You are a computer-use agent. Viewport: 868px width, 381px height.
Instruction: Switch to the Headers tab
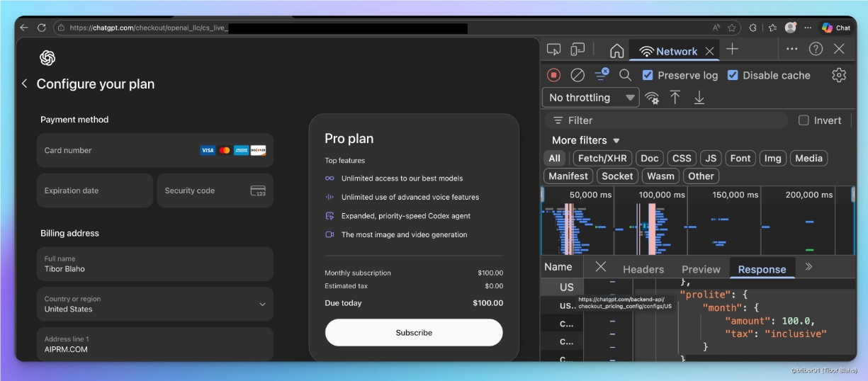coord(643,269)
